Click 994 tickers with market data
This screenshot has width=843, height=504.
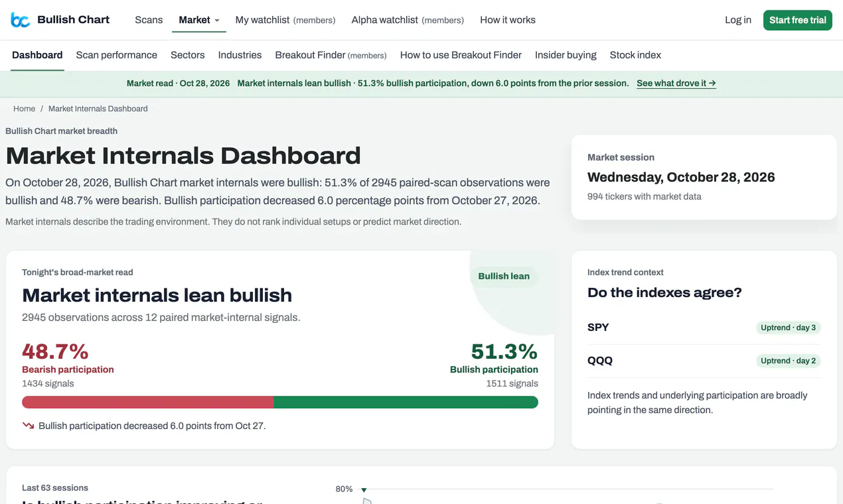[644, 196]
